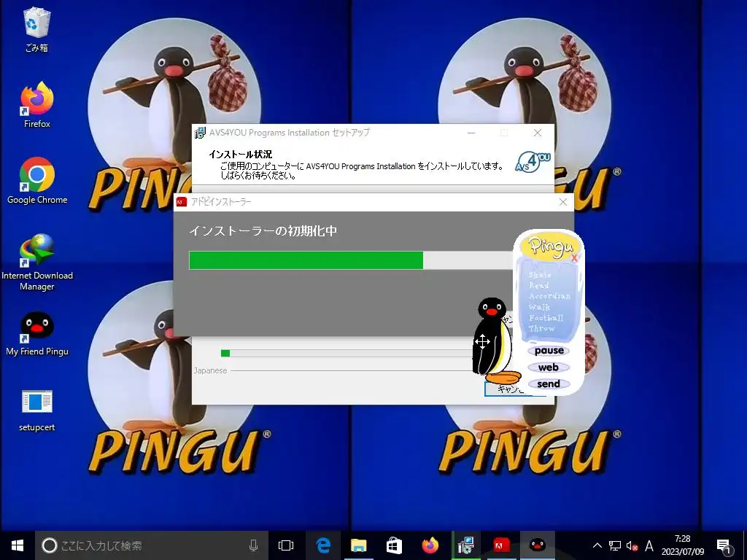Click the send button in Pingu widget
The height and width of the screenshot is (560, 747).
click(549, 384)
